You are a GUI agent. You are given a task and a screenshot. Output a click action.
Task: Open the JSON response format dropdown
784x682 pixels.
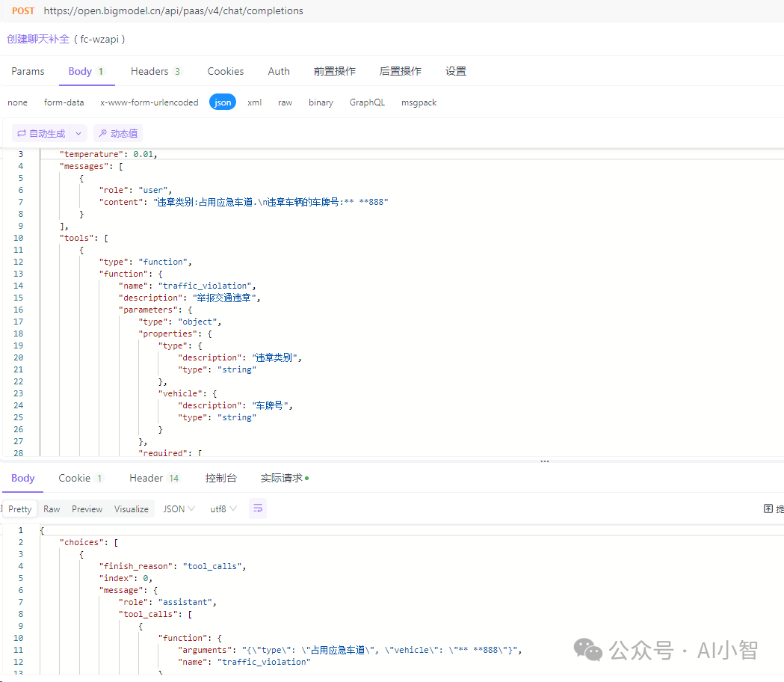point(179,509)
